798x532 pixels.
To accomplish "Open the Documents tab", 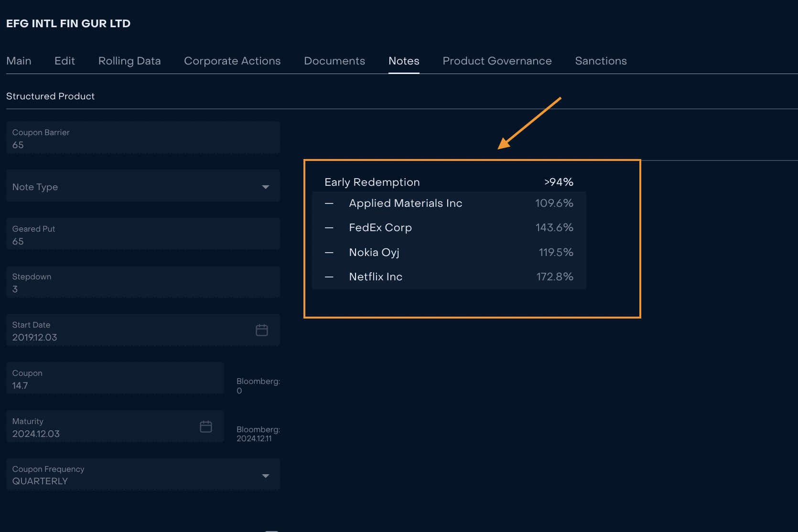I will click(x=334, y=61).
